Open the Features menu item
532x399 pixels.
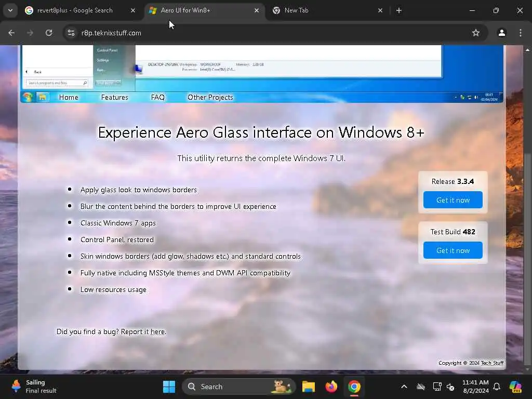pyautogui.click(x=115, y=97)
